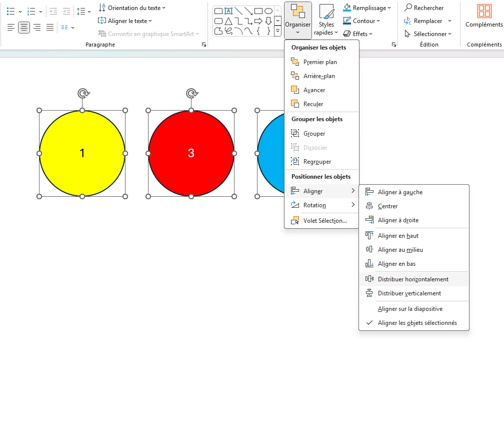Click Remplacer button
This screenshot has width=504, height=424.
[423, 21]
